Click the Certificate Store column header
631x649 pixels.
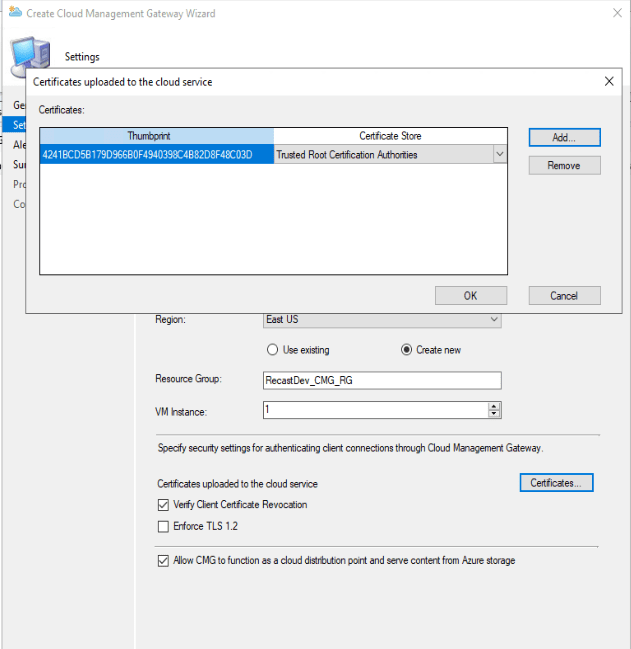(390, 136)
